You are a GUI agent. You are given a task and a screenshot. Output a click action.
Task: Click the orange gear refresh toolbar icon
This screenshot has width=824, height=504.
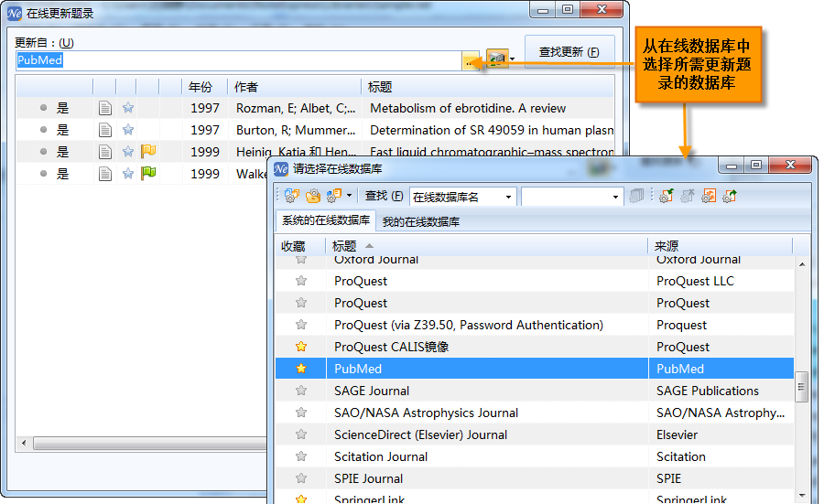709,196
